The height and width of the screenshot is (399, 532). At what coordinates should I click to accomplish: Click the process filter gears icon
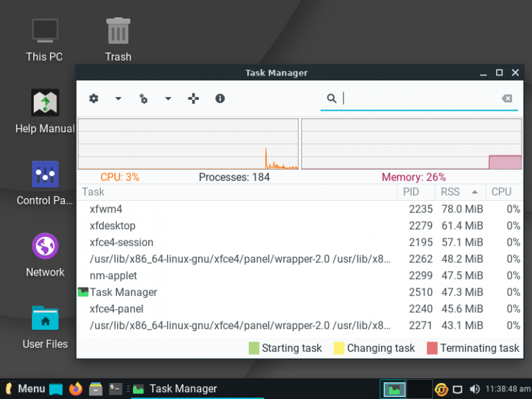click(143, 99)
